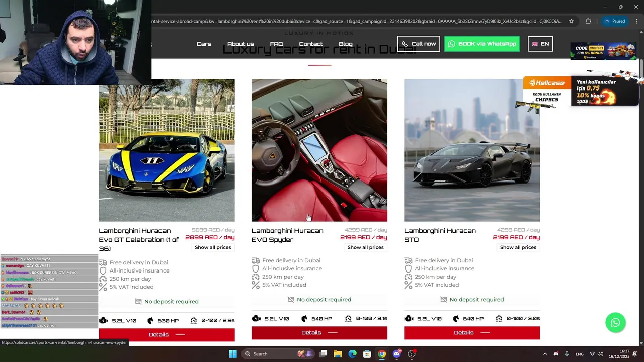Click 2199 AED / day price of EVO Spyder
The image size is (644, 362).
point(364,237)
